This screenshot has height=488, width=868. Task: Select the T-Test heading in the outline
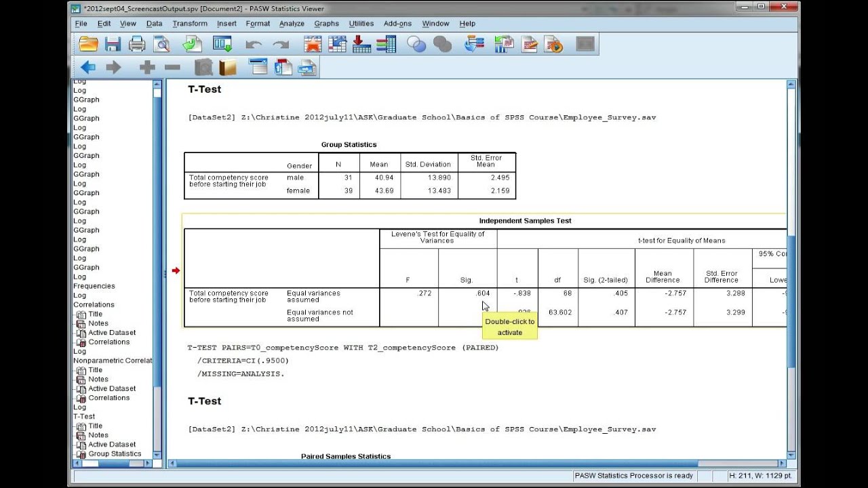(x=84, y=417)
